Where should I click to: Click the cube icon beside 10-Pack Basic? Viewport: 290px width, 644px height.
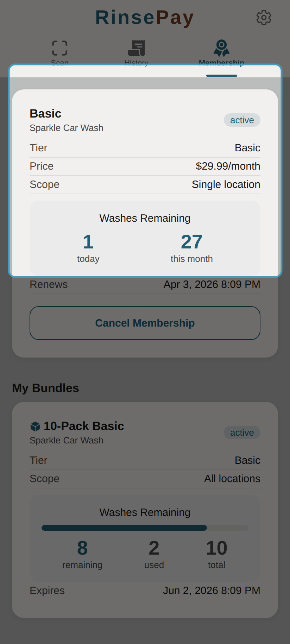pos(34,426)
